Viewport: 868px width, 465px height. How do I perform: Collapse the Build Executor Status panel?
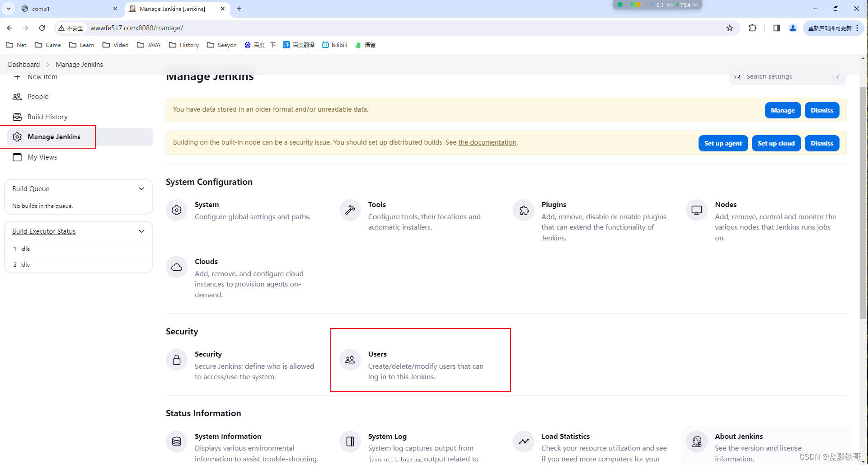pyautogui.click(x=141, y=231)
